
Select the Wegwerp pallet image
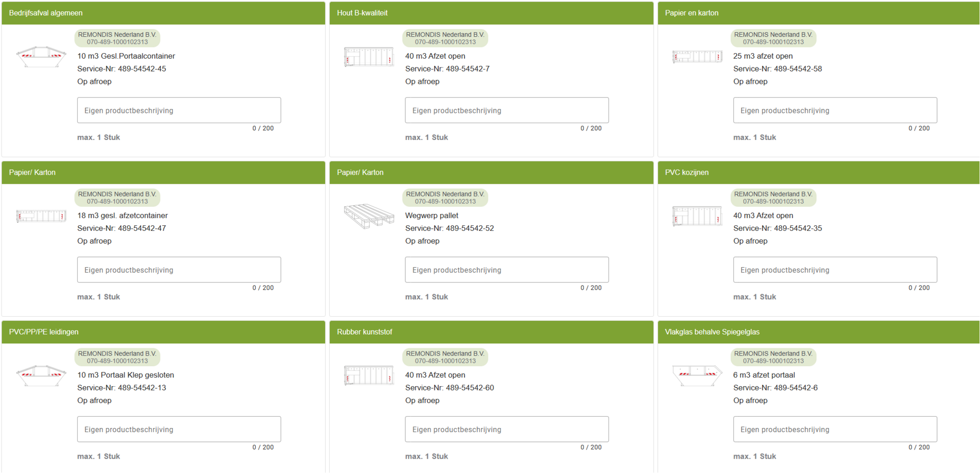(x=369, y=216)
